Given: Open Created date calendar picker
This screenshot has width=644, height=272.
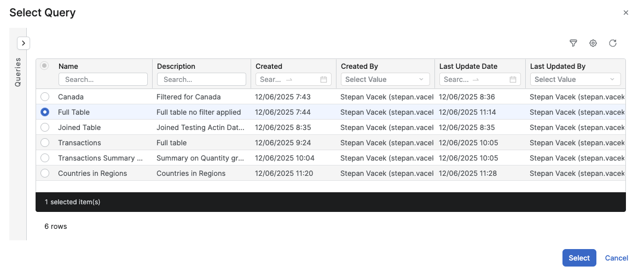Looking at the screenshot, I should click(323, 79).
